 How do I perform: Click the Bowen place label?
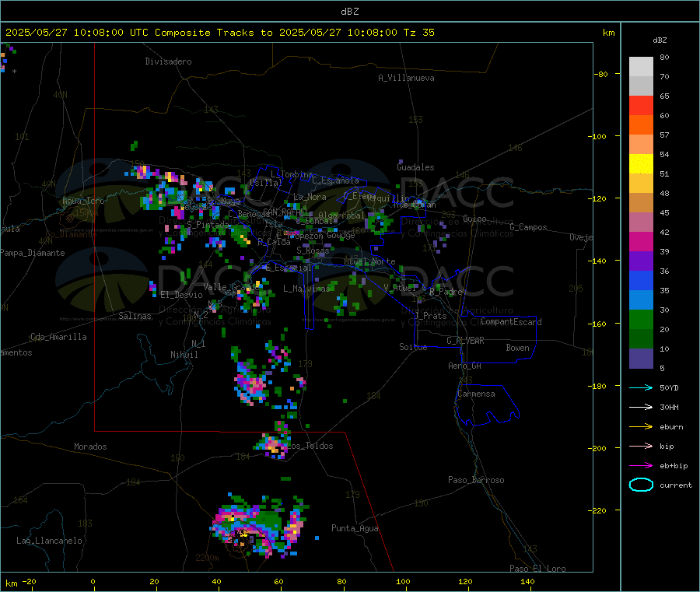(x=517, y=348)
